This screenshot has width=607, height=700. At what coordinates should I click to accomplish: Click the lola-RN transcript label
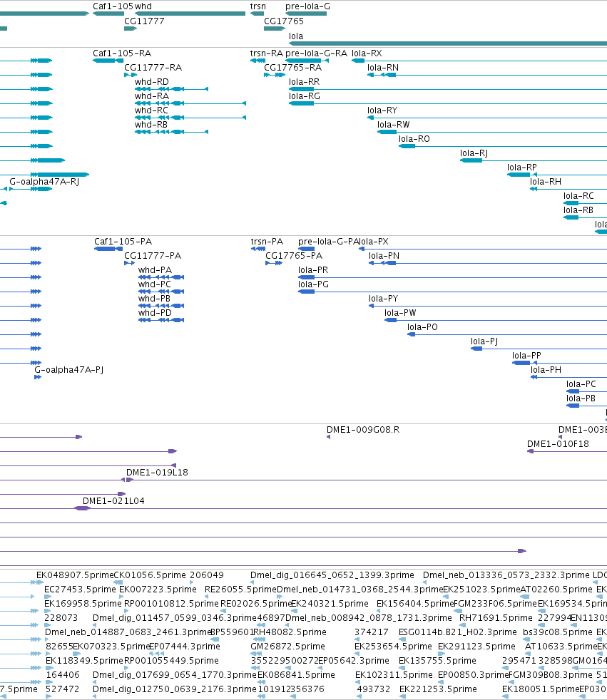[x=383, y=68]
